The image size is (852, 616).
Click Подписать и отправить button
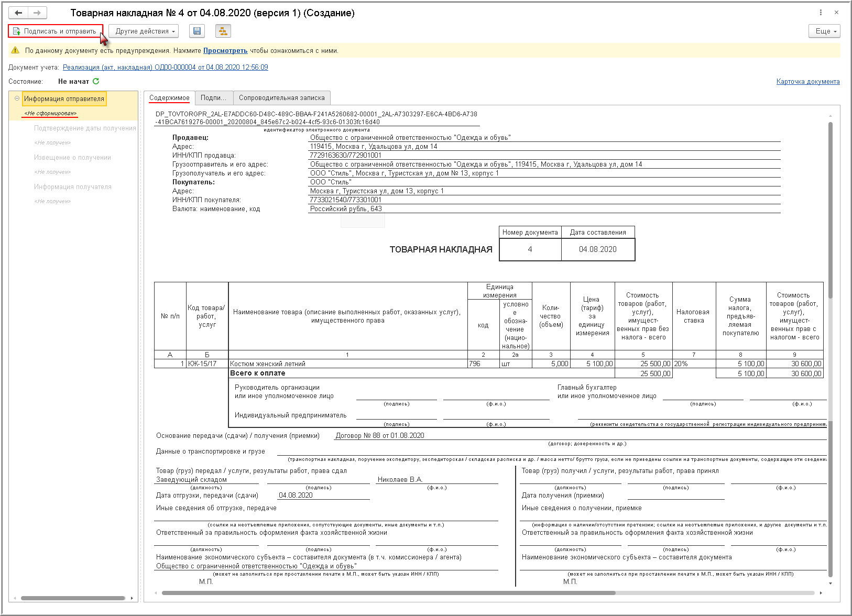[56, 31]
